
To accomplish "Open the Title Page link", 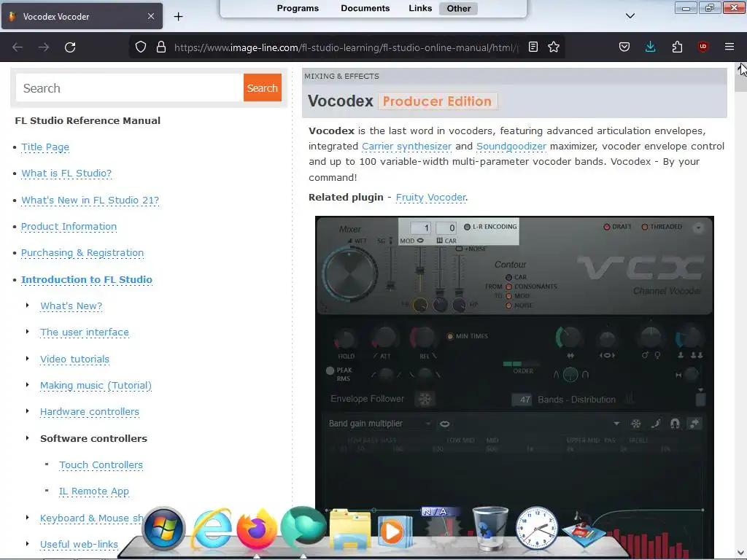I will 45,147.
